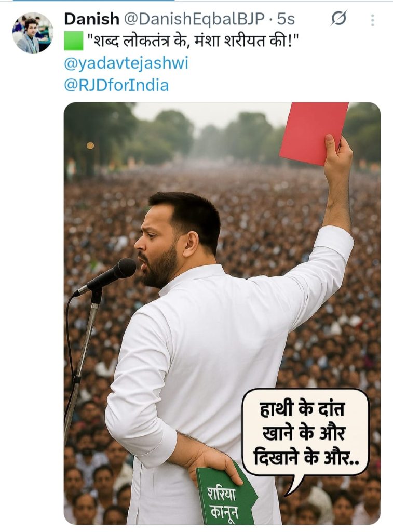Click the green square emoji in the tweet
This screenshot has width=393, height=532.
click(74, 41)
